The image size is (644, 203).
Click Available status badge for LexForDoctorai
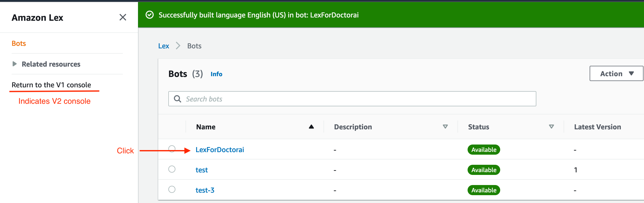(x=484, y=150)
